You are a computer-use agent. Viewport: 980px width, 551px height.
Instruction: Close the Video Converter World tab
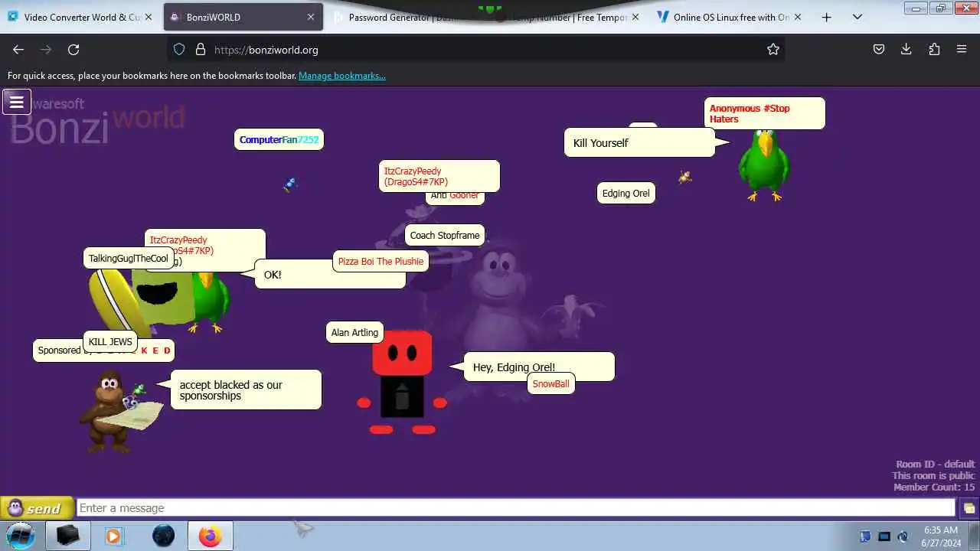[x=149, y=17]
